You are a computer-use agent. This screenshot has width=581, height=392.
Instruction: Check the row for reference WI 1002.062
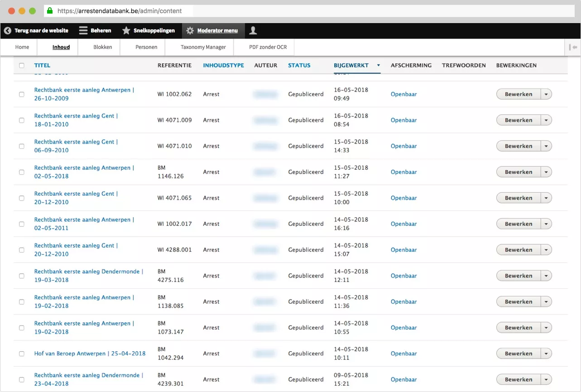click(x=22, y=94)
